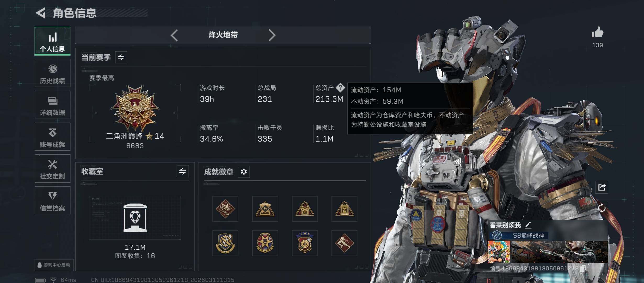Click the back arrow beside 角色信息
This screenshot has height=283, width=644.
coord(41,13)
